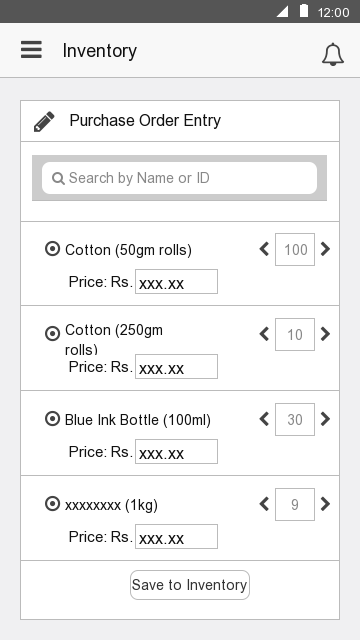Select Cotton (250gm rolls) radio button

click(52, 334)
